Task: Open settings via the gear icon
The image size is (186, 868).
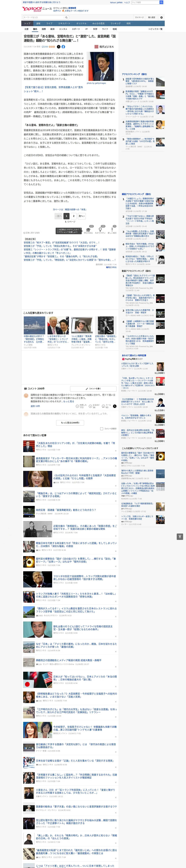Action: click(x=161, y=18)
